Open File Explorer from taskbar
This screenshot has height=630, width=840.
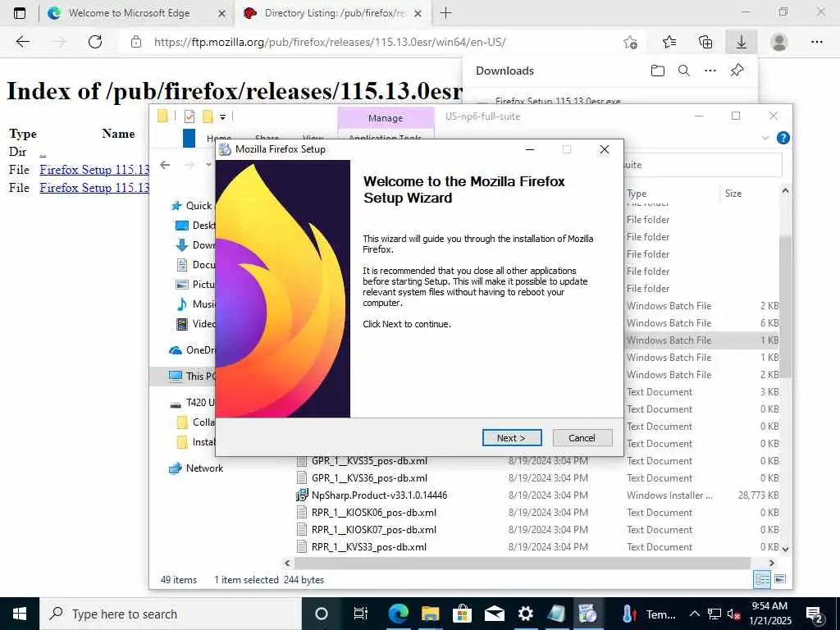pyautogui.click(x=430, y=614)
